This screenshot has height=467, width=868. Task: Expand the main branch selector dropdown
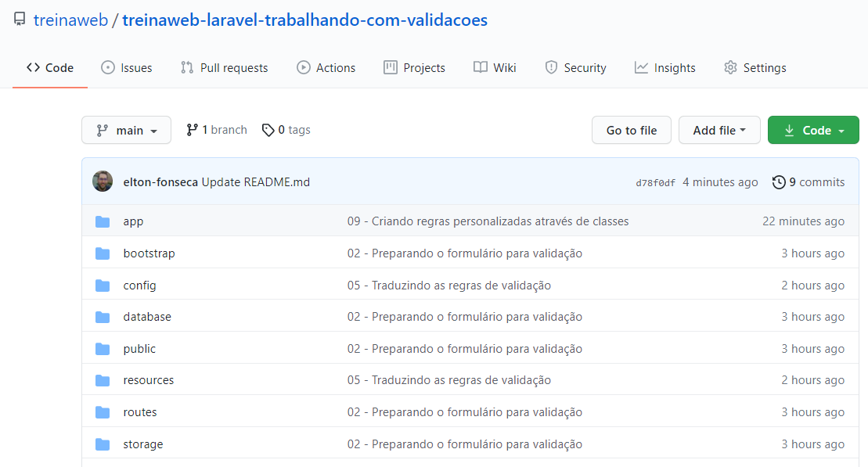(x=126, y=131)
